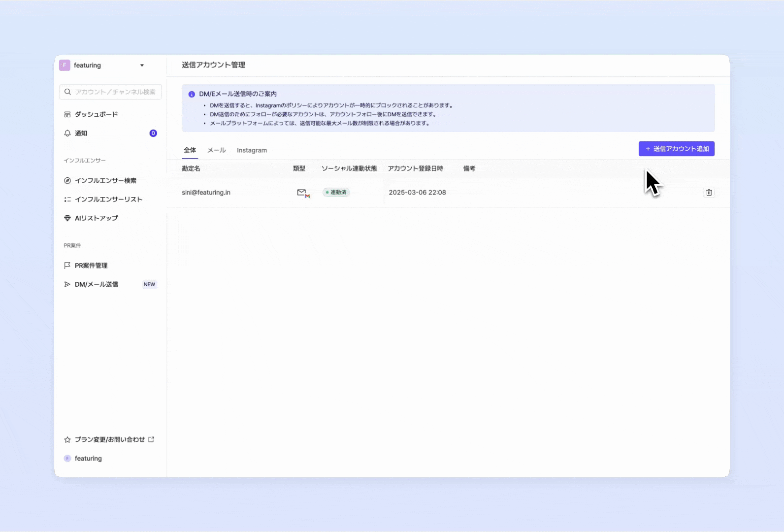Delete sini@featuring.in using the trash icon
The height and width of the screenshot is (532, 784).
click(709, 193)
